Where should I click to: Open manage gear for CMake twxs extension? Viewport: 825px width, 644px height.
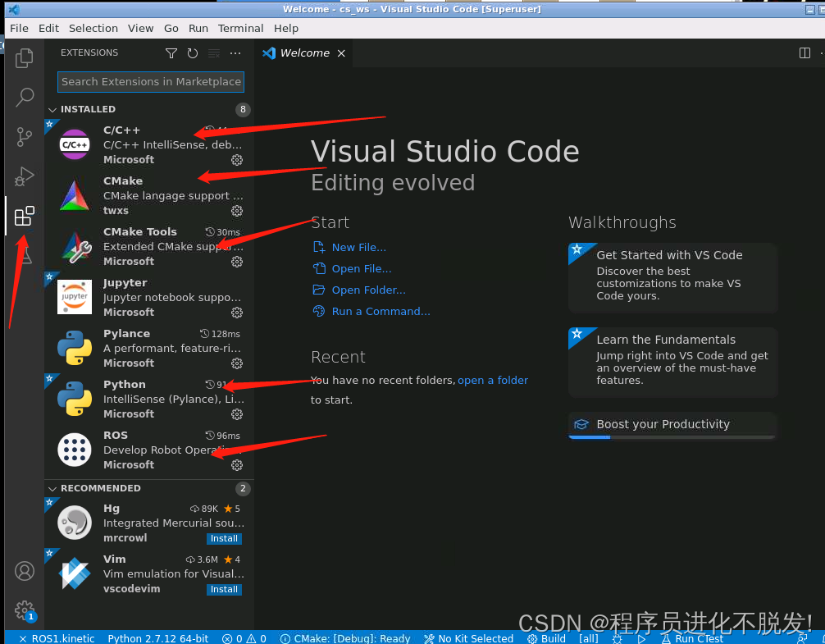(237, 211)
